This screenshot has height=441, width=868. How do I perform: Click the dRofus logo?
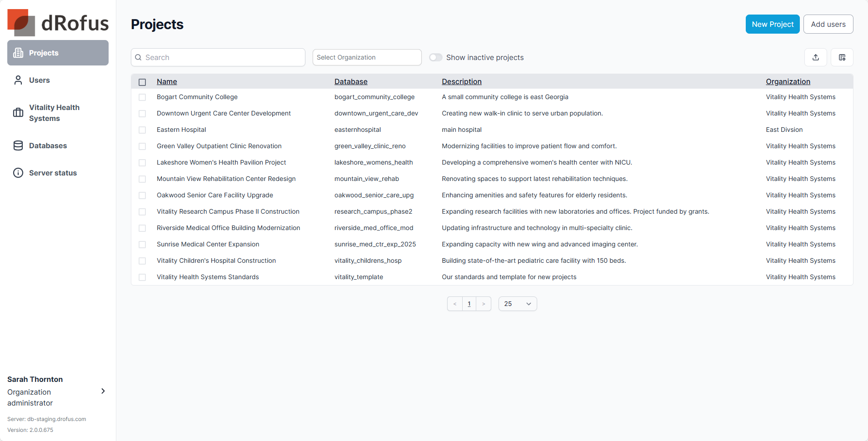58,23
